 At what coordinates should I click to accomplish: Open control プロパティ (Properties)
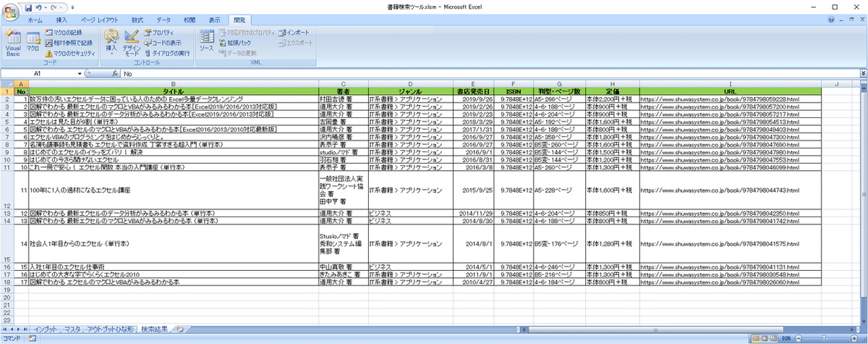pos(158,33)
